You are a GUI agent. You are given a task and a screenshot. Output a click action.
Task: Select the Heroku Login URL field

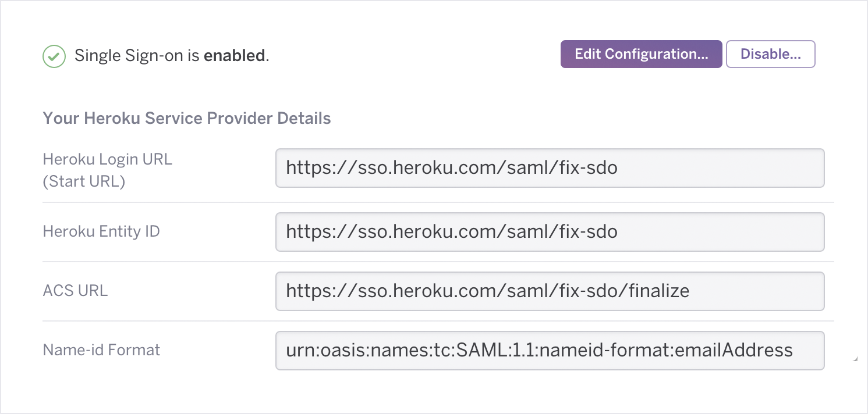[x=550, y=168]
